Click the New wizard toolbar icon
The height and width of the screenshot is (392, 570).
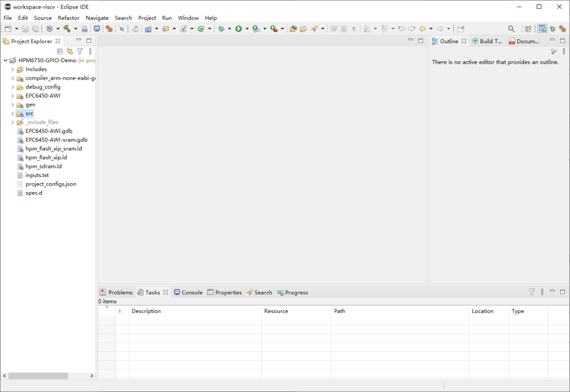coord(8,28)
